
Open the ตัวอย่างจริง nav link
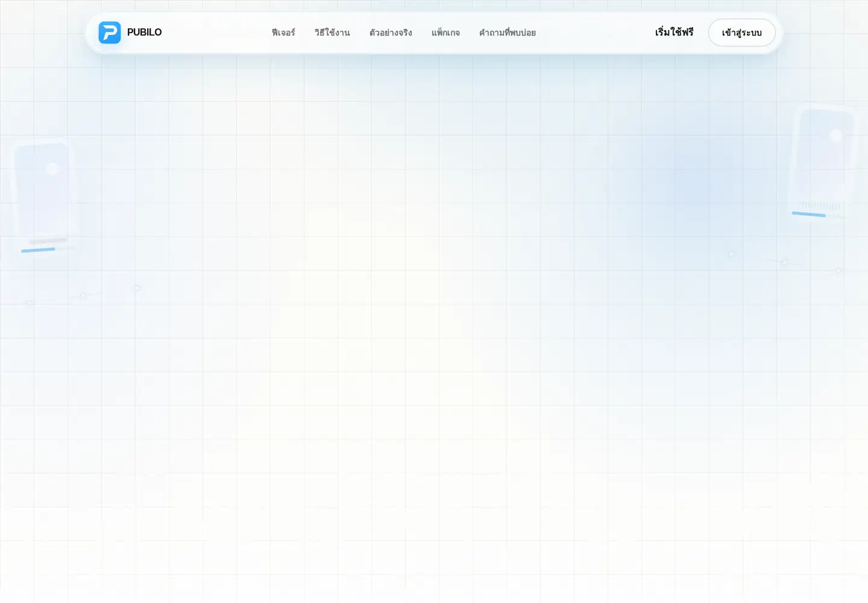(x=391, y=33)
